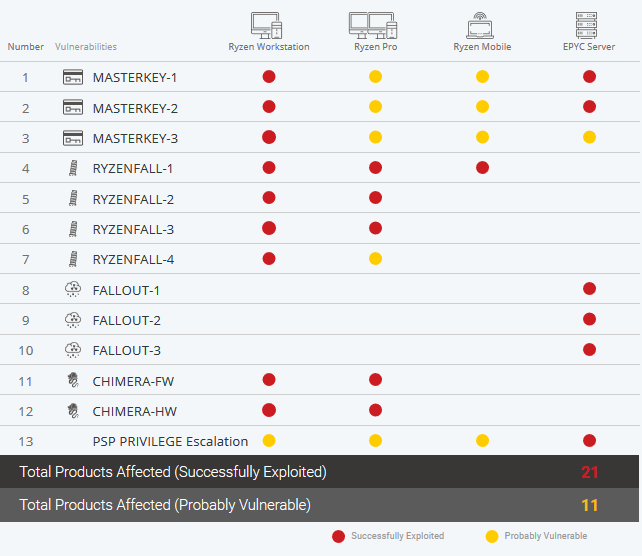Click the EPYC Server rack icon

coord(586,25)
